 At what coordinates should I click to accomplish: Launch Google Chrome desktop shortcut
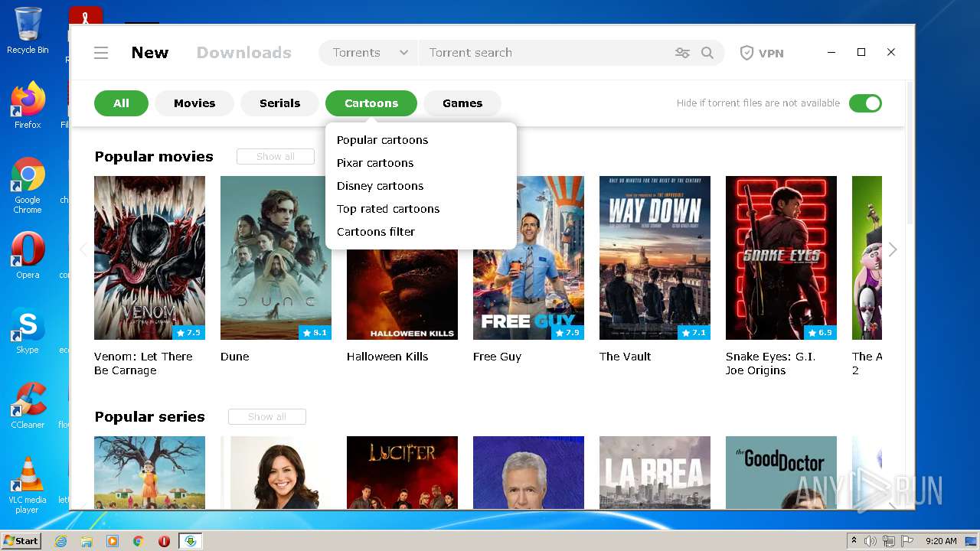click(28, 186)
